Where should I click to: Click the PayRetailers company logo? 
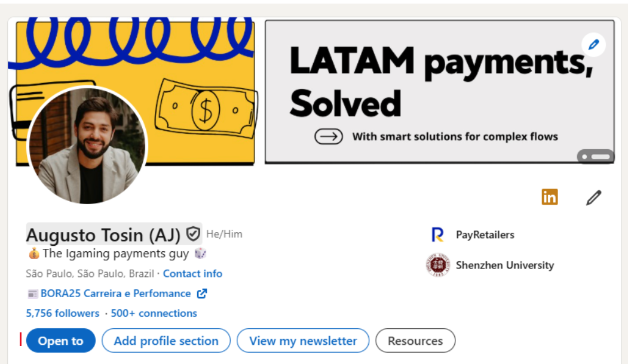click(x=437, y=235)
